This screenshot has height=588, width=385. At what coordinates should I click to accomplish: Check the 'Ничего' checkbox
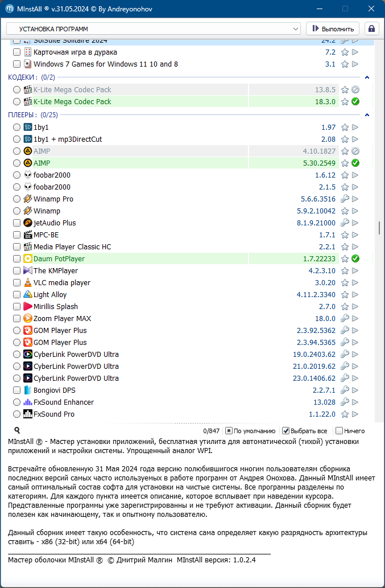340,431
